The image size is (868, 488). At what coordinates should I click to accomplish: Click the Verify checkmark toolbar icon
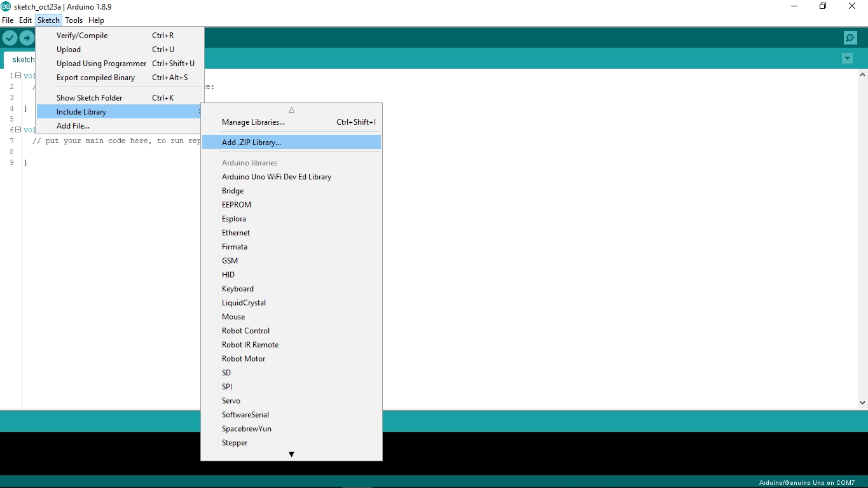coord(10,38)
